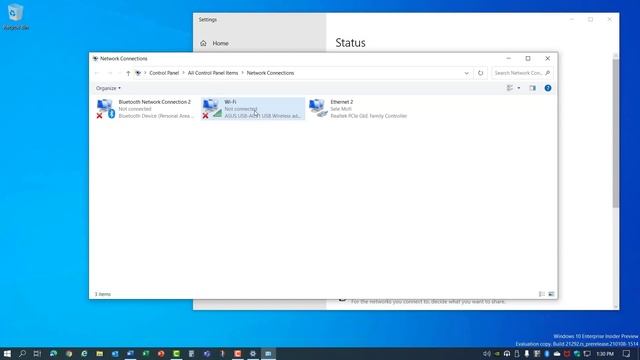Select the Bluetooth Network Connection 2 adapter icon

(x=106, y=109)
